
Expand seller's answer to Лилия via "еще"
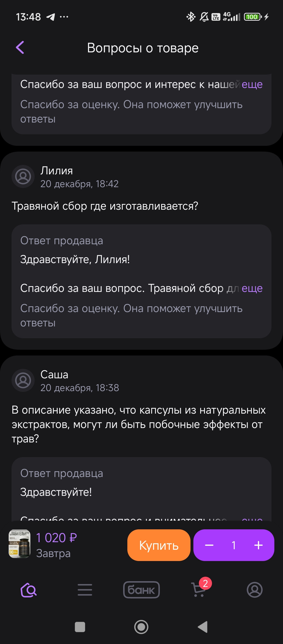click(252, 288)
